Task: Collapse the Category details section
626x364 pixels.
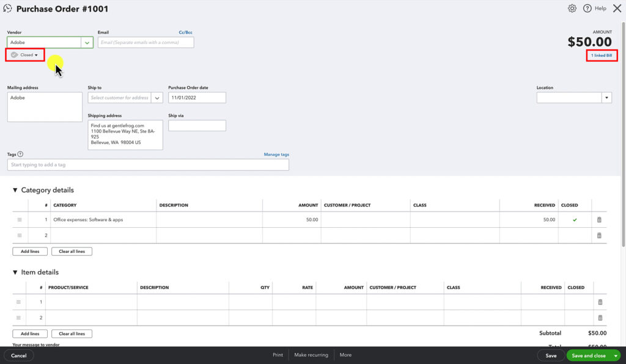Action: coord(15,190)
